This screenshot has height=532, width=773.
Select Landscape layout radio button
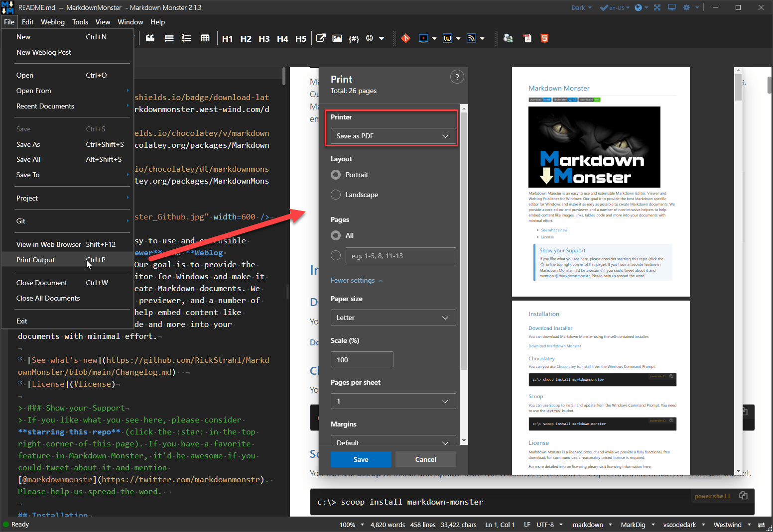[336, 195]
